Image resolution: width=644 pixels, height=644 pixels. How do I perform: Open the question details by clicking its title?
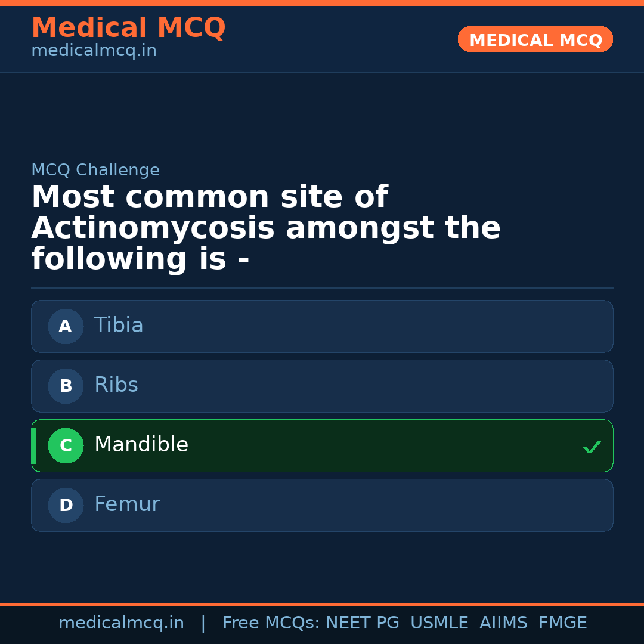click(266, 227)
